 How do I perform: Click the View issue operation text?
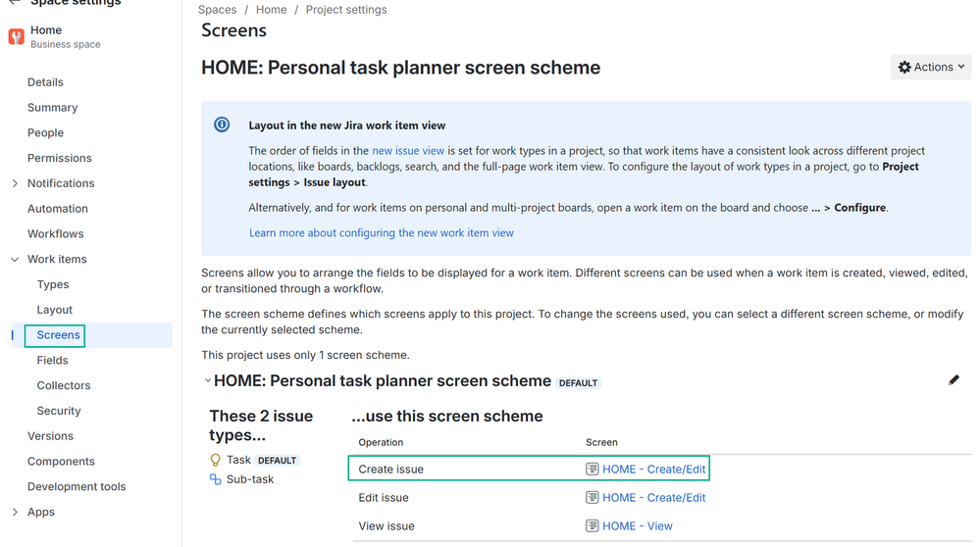tap(387, 525)
